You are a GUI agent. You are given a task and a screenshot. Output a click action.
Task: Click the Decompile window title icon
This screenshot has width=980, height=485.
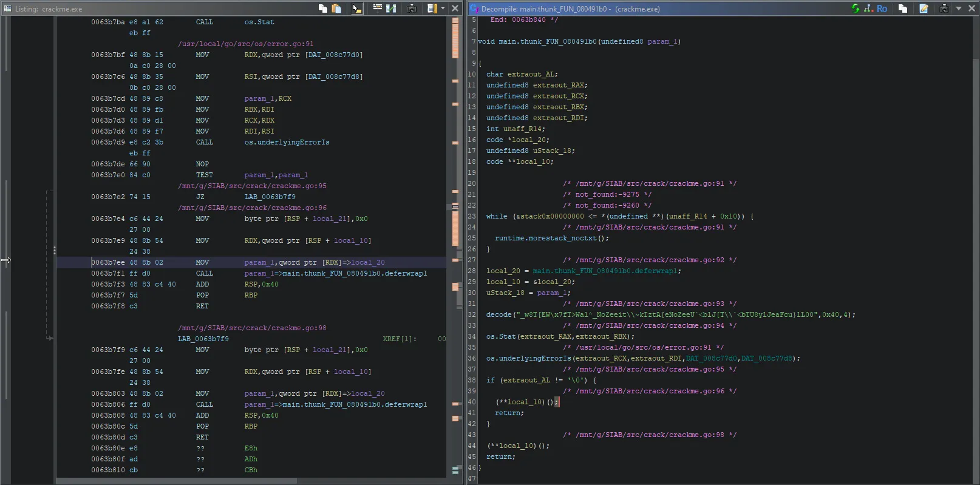[x=475, y=8]
